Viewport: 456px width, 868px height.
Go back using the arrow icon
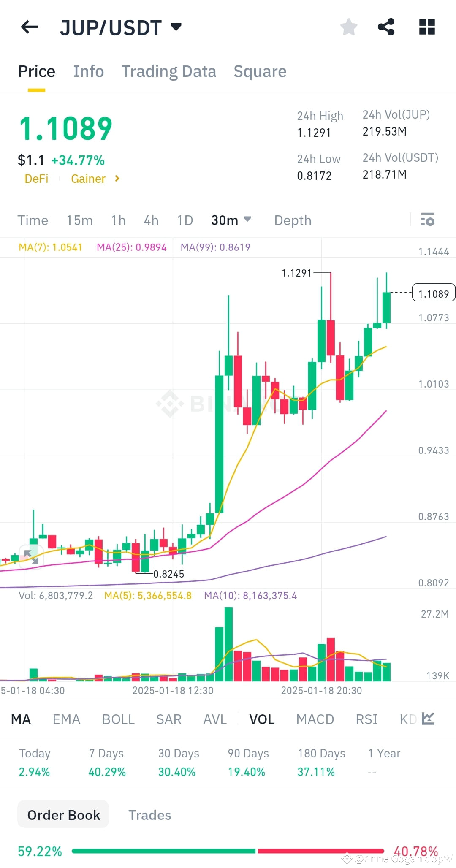(x=29, y=27)
